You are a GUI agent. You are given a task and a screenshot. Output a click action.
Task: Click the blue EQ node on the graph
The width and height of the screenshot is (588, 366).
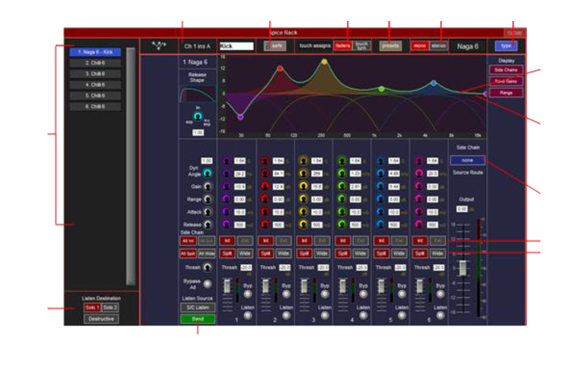(x=434, y=83)
